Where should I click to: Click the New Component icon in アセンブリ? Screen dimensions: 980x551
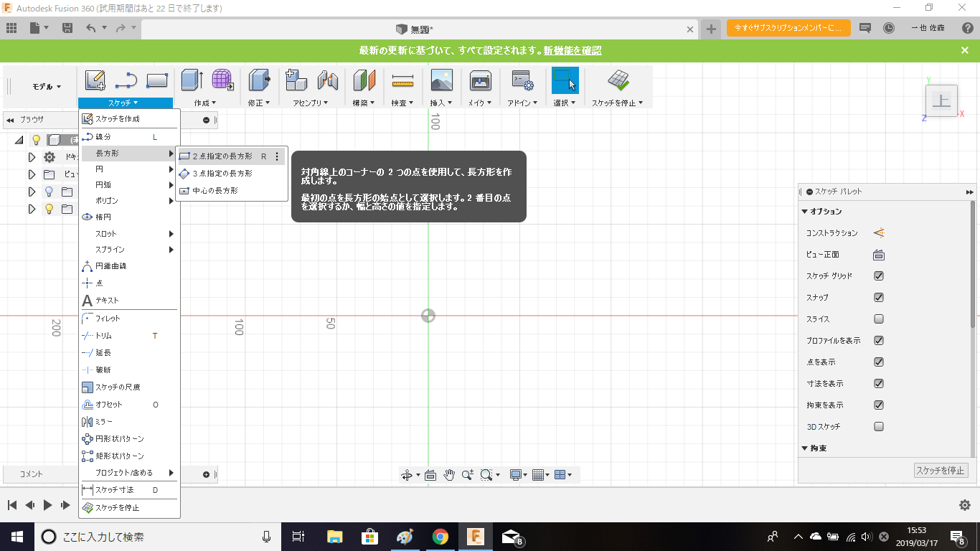pos(296,80)
